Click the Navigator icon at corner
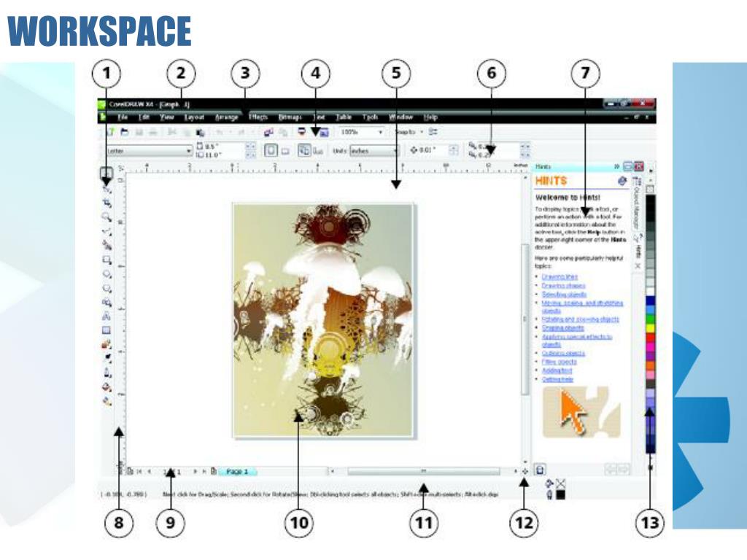 tap(525, 472)
